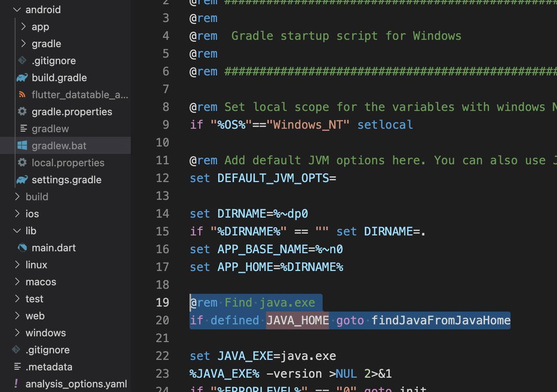Viewport: 557px width, 392px height.
Task: Expand the windows folder chevron
Action: pyautogui.click(x=17, y=333)
